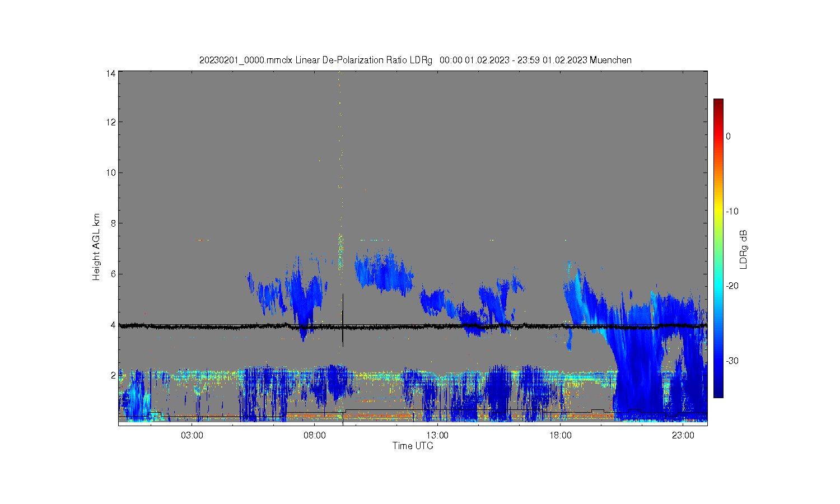
Task: Click the 6 km height tick label
Action: click(x=114, y=274)
